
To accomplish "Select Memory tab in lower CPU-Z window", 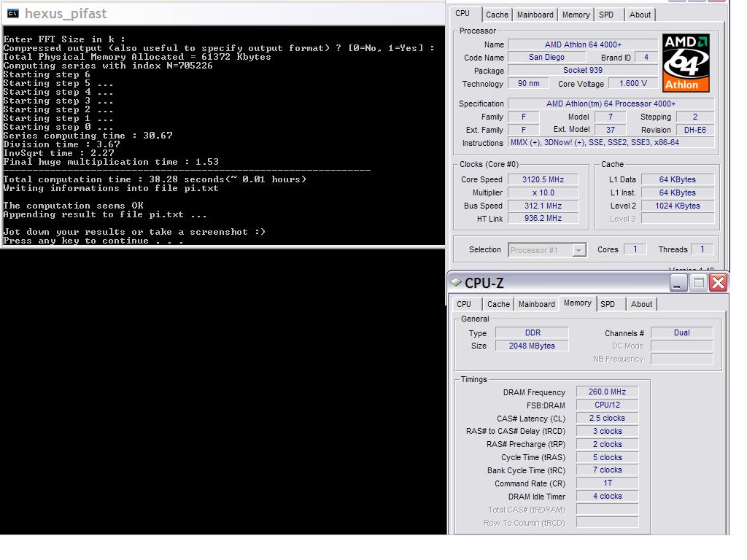I will 578,303.
